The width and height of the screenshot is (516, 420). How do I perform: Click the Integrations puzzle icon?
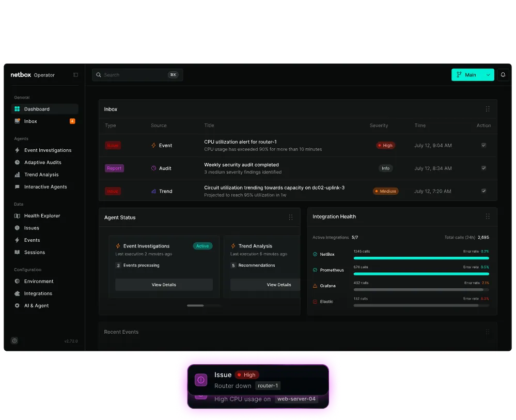pos(17,293)
